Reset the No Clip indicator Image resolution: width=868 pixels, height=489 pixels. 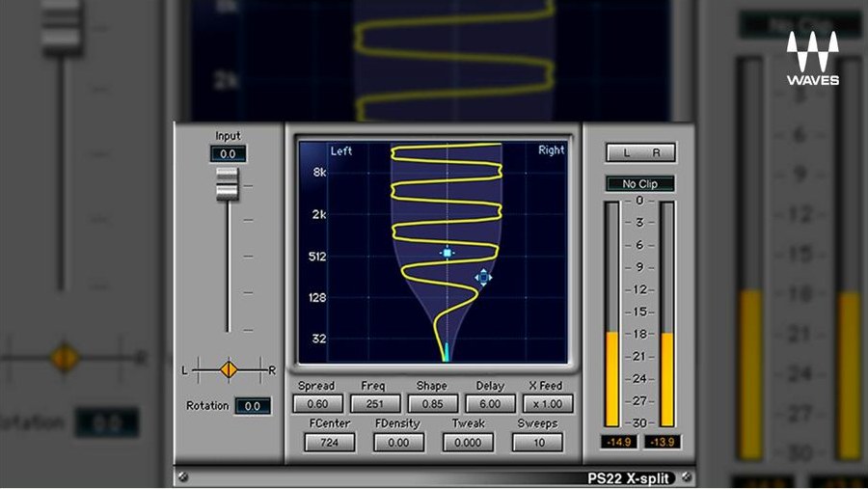[x=640, y=184]
